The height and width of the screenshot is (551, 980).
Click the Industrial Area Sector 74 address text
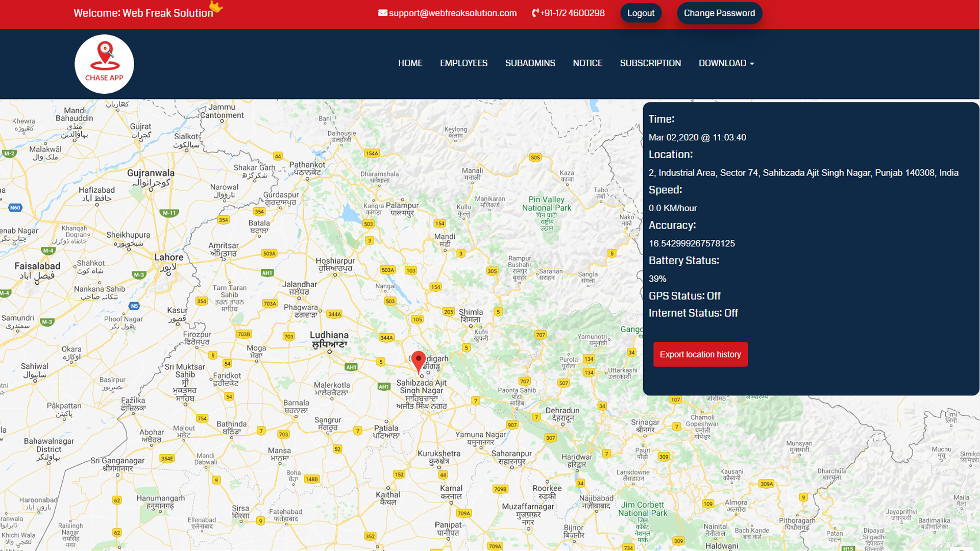[x=803, y=173]
